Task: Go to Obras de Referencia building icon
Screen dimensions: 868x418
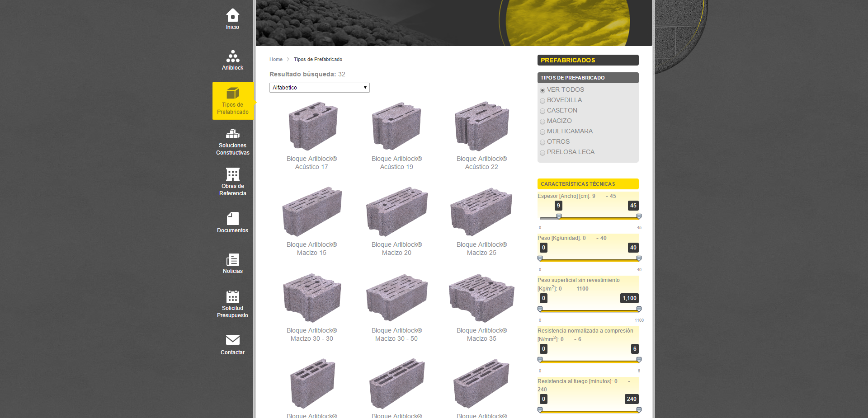Action: pyautogui.click(x=232, y=174)
